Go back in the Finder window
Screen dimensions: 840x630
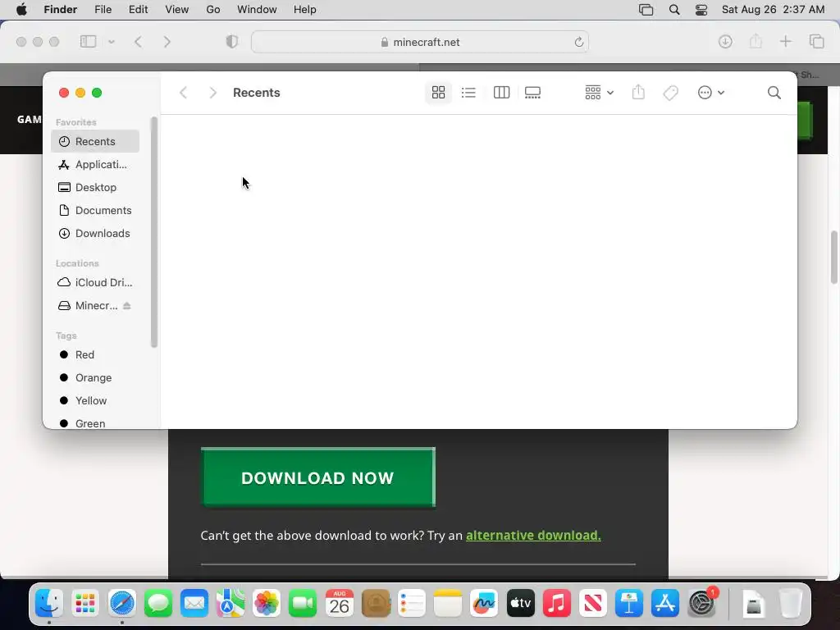pyautogui.click(x=183, y=93)
